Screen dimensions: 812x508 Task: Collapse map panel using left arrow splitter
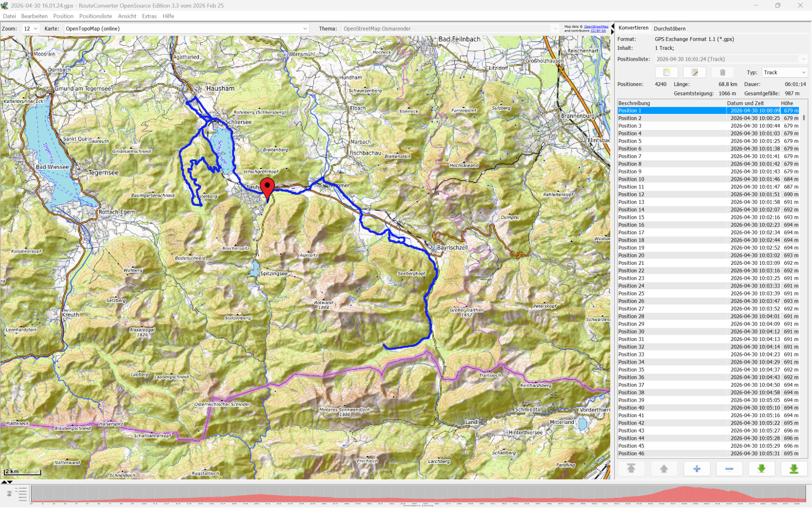coord(612,26)
